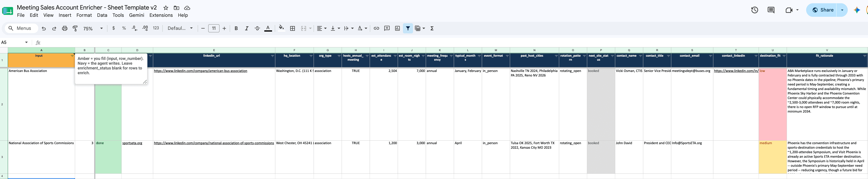Open the font family dropdown
The width and height of the screenshot is (868, 179).
[x=180, y=28]
